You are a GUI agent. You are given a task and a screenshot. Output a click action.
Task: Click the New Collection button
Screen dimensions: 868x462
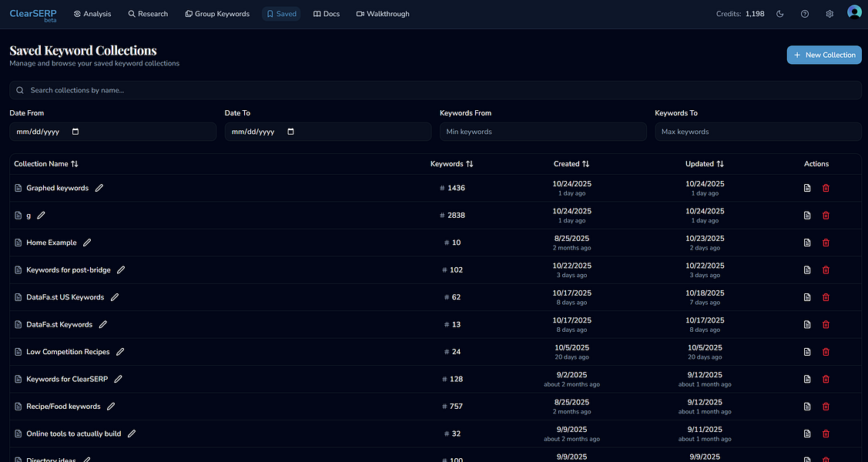point(824,55)
